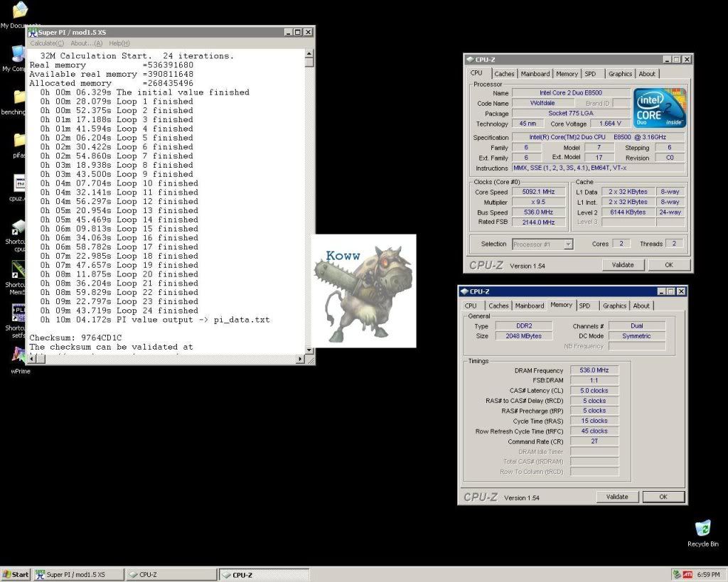
Task: Open the cpuz file icon on the desktop
Action: pos(19,183)
